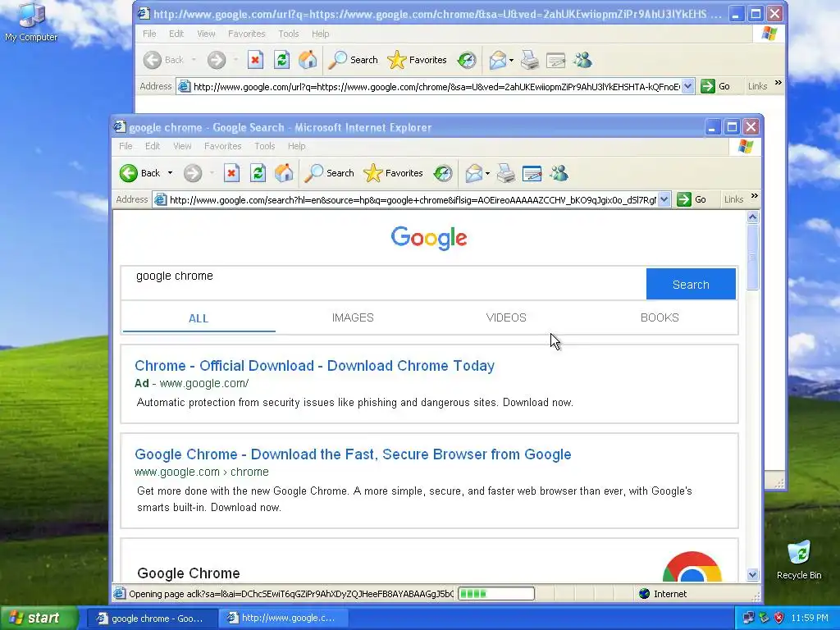Screen dimensions: 840x630
Task: Open Search in background IE toolbar
Action: coord(353,60)
